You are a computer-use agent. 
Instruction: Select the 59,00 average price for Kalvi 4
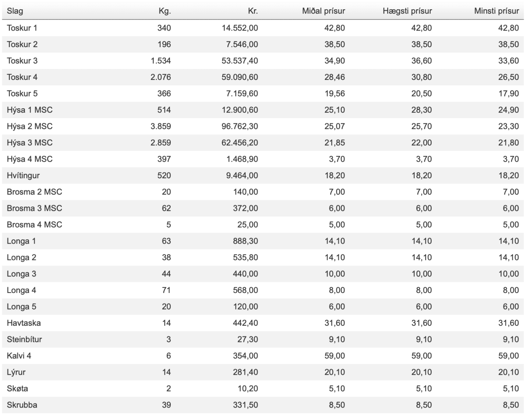(335, 356)
